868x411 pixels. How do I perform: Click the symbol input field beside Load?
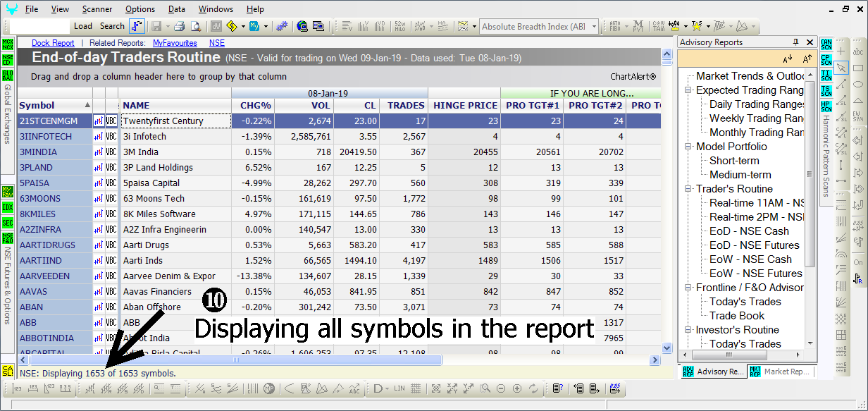coord(39,26)
